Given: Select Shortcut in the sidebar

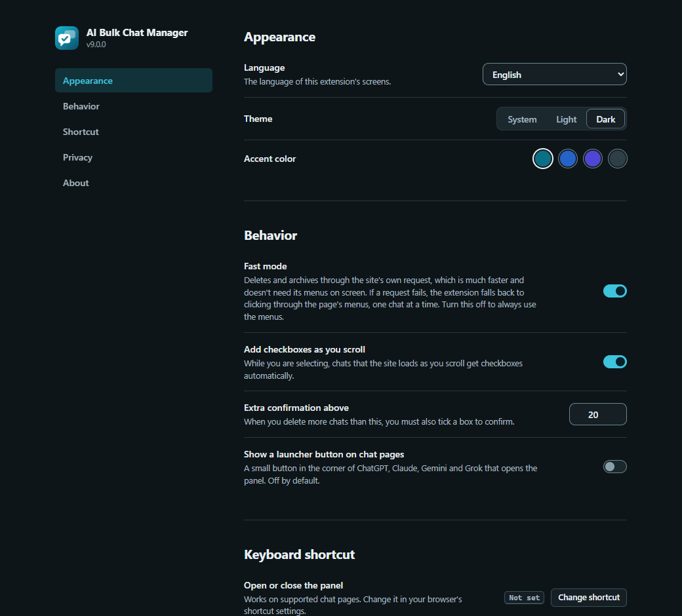Looking at the screenshot, I should [x=134, y=132].
